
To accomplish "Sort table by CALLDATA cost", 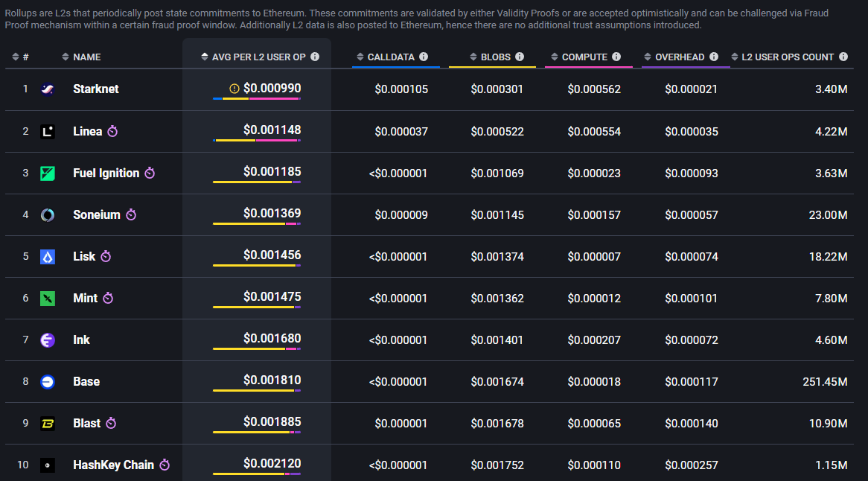I will coord(386,57).
